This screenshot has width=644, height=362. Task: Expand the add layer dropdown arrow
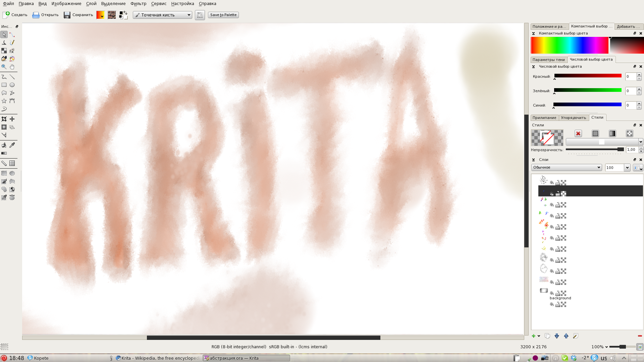click(x=539, y=336)
